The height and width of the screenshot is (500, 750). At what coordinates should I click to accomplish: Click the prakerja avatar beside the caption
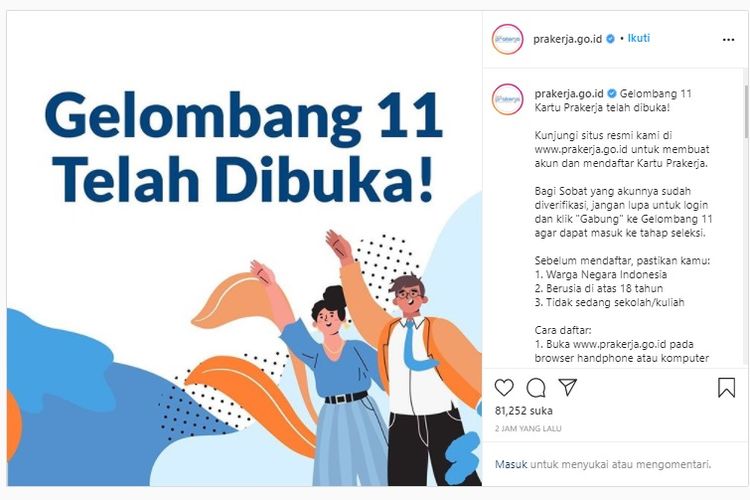click(x=507, y=99)
